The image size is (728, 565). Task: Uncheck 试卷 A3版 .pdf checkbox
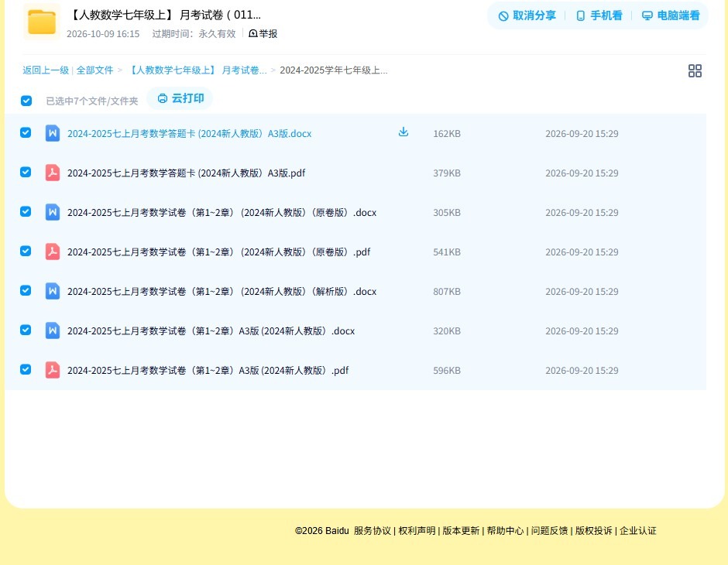click(x=26, y=369)
